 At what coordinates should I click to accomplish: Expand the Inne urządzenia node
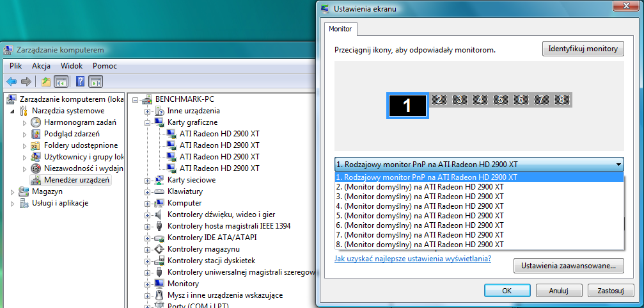[147, 111]
